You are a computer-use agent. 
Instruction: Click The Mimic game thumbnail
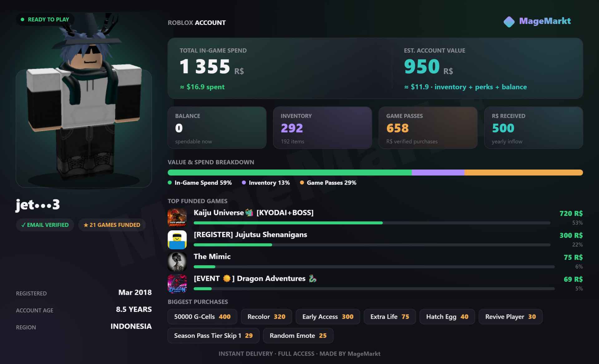coord(177,262)
